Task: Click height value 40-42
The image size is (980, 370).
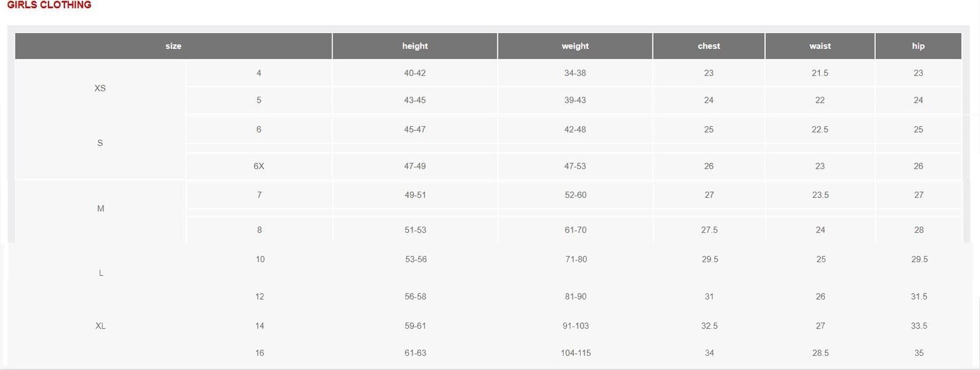Action: pos(415,73)
